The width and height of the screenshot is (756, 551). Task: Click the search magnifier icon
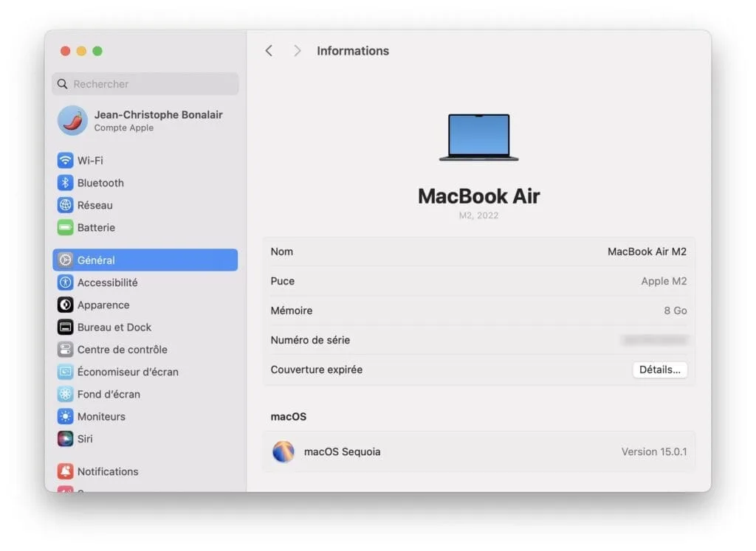point(62,84)
